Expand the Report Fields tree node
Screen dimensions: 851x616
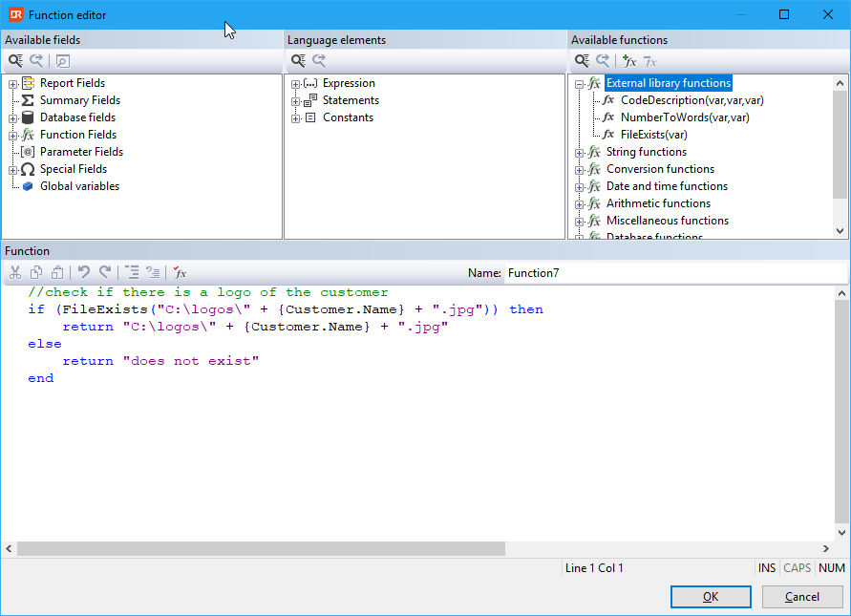[x=13, y=84]
